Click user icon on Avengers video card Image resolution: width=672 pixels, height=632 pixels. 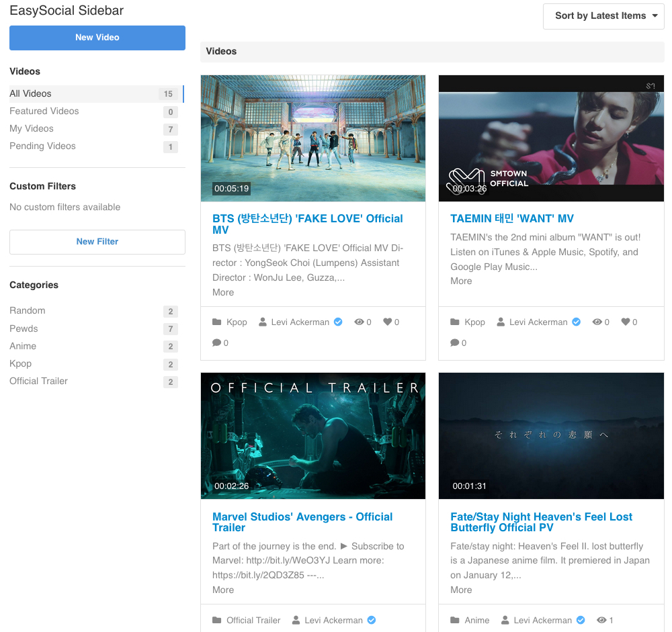(x=296, y=620)
